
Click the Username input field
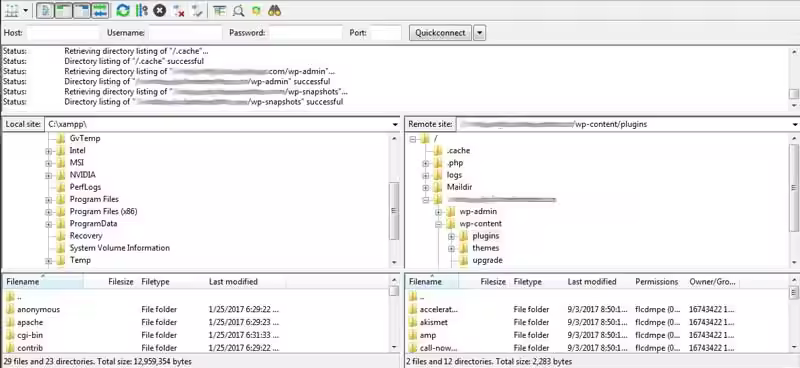[185, 33]
